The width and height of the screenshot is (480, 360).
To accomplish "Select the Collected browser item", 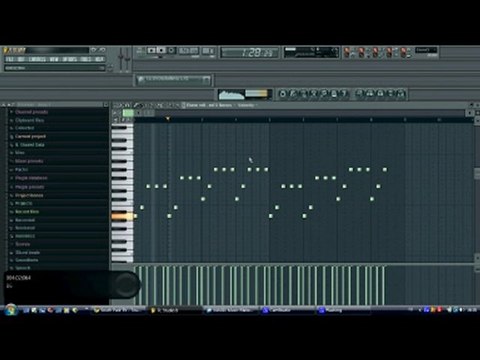I will tap(24, 128).
